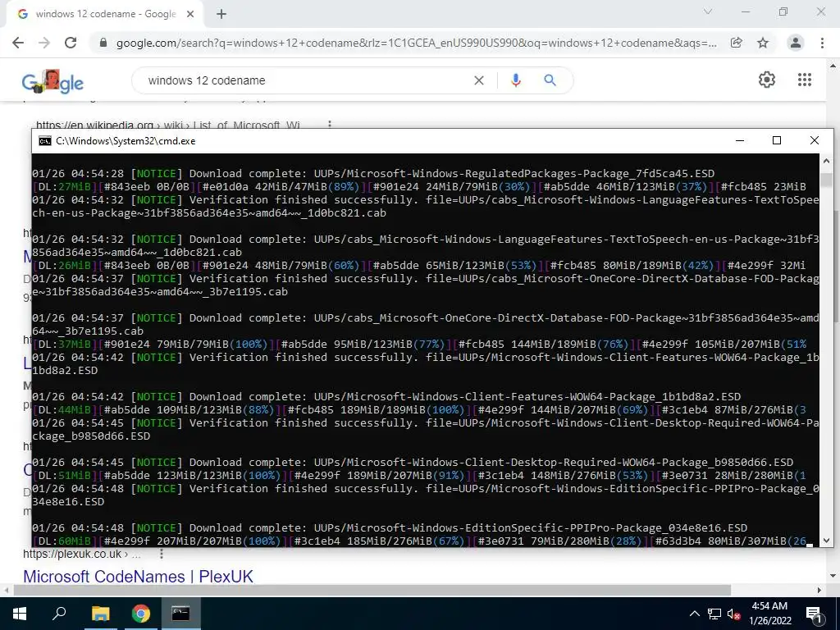This screenshot has width=840, height=630.
Task: Open a new Chrome tab
Action: point(221,14)
